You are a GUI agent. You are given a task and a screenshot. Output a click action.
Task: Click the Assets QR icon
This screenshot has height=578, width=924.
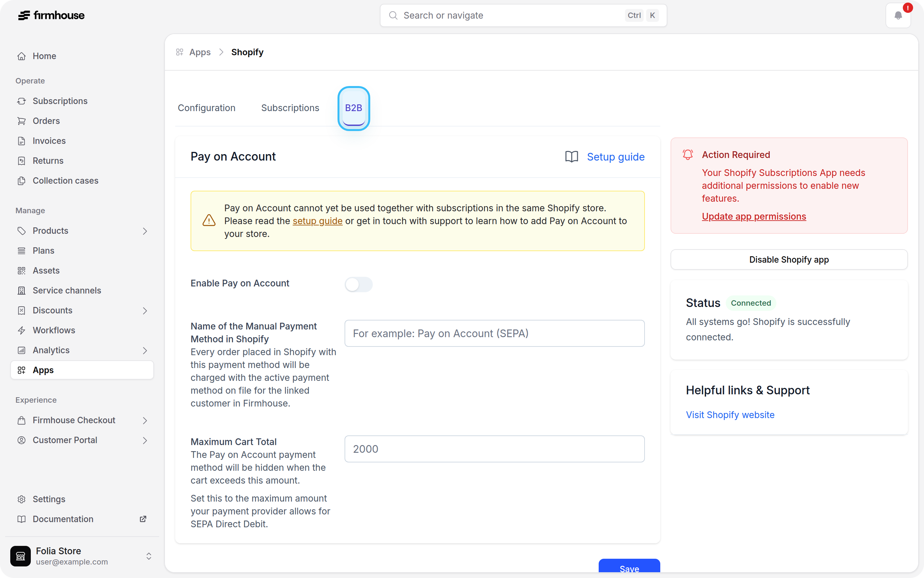coord(22,271)
